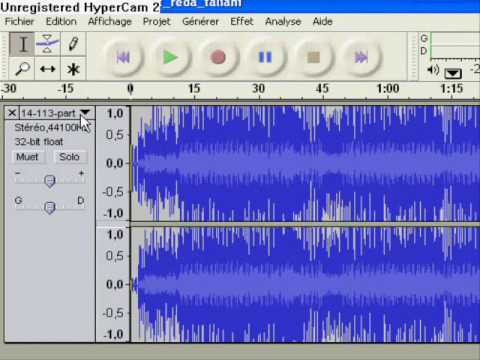Select the Envelope tool
This screenshot has height=360, width=480.
[47, 44]
